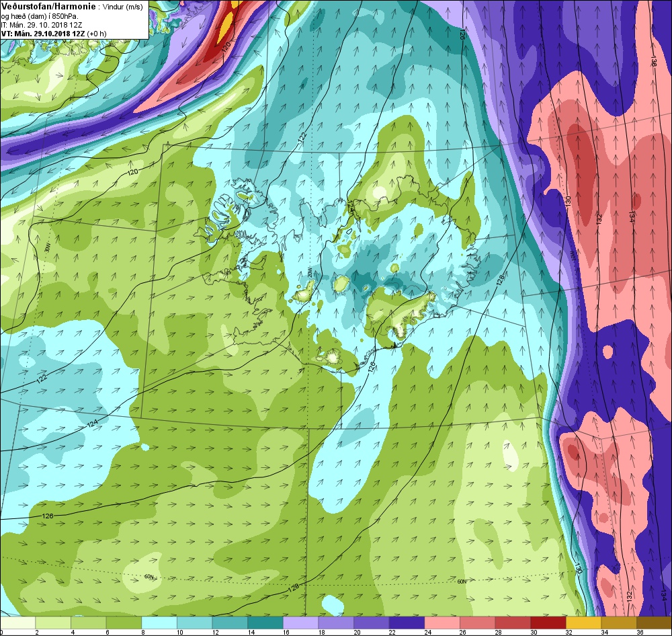Screen dimensions: 672x636
Task: Pick the light teal 10–12 m/s legend swatch
Action: 195,623
